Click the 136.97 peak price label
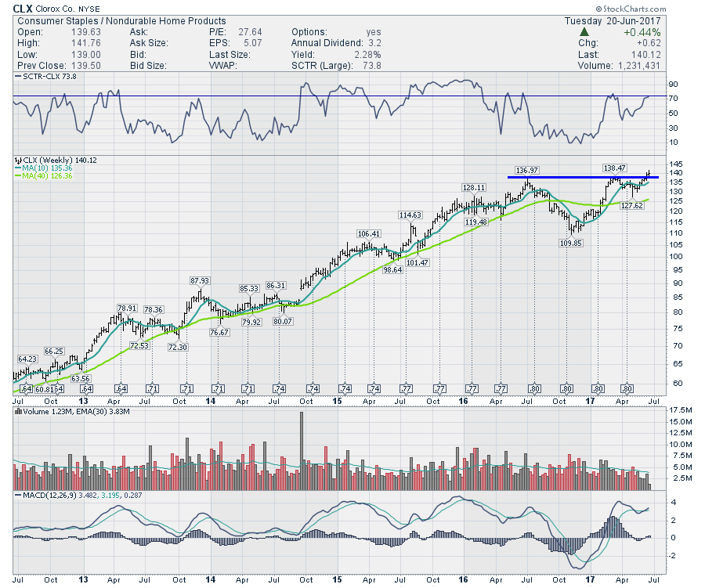This screenshot has height=588, width=705. pyautogui.click(x=526, y=171)
